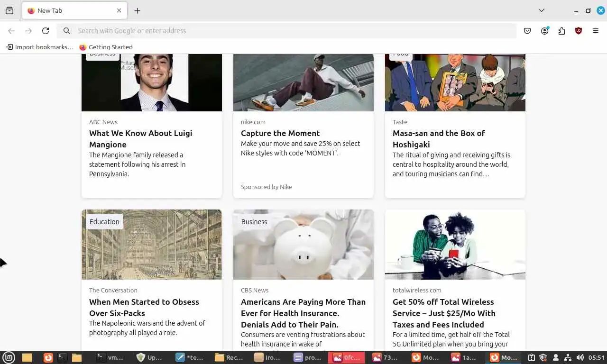Focus the Search with Google address bar
Viewport: 607px width, 364px height.
[x=286, y=31]
